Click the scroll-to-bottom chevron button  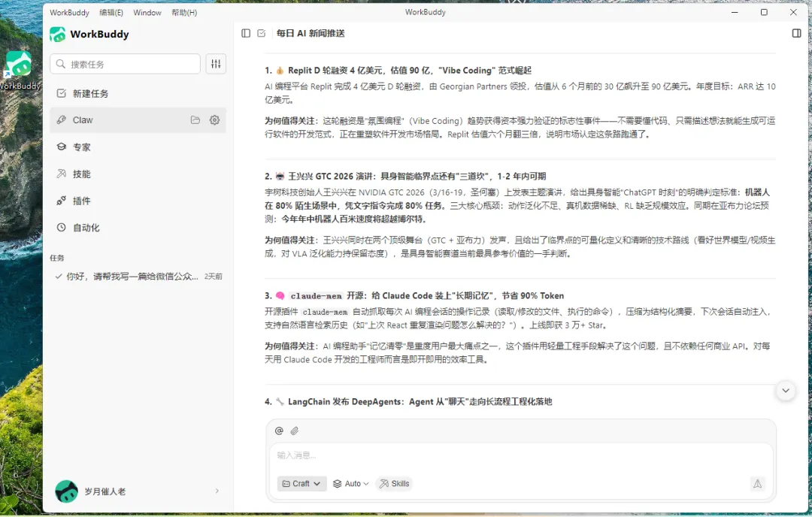click(786, 391)
